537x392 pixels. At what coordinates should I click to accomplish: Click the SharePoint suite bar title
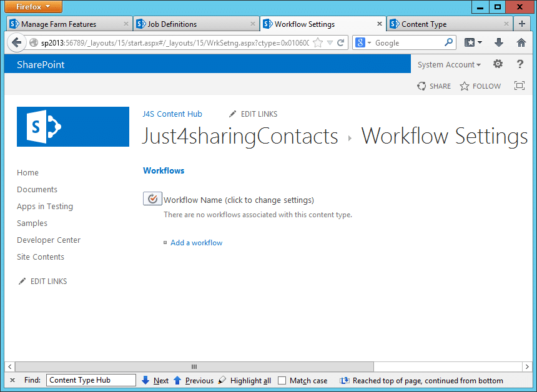tap(41, 65)
